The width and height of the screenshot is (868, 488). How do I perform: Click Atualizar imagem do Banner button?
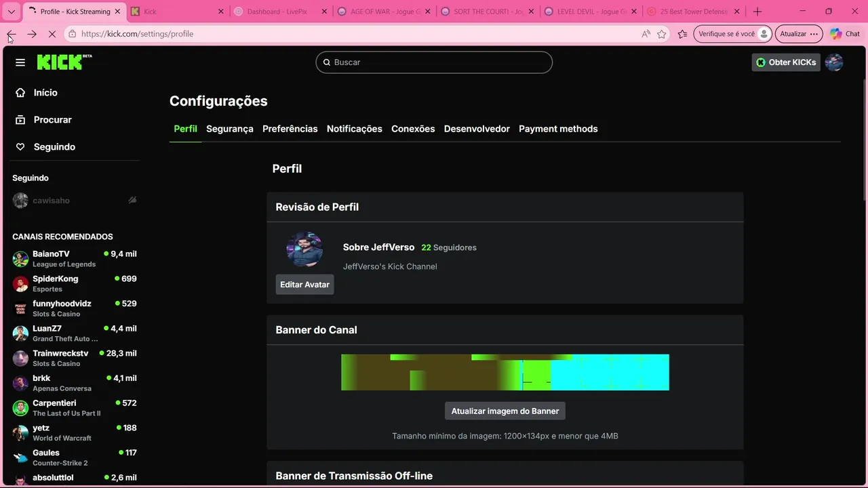click(505, 411)
